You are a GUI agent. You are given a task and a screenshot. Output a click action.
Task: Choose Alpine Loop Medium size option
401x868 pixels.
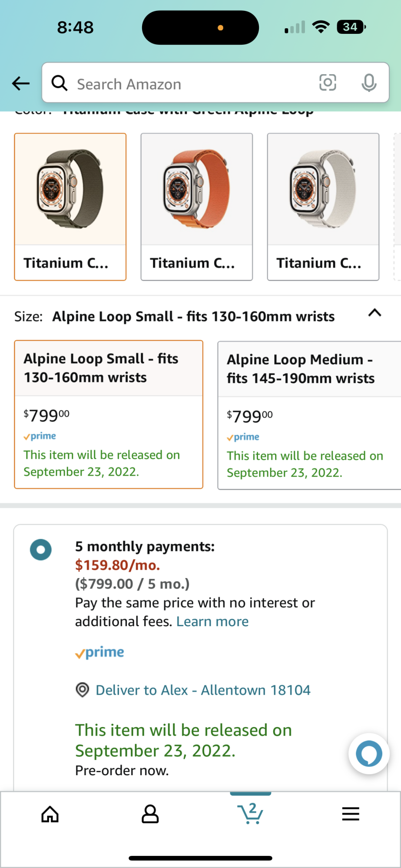tap(308, 415)
